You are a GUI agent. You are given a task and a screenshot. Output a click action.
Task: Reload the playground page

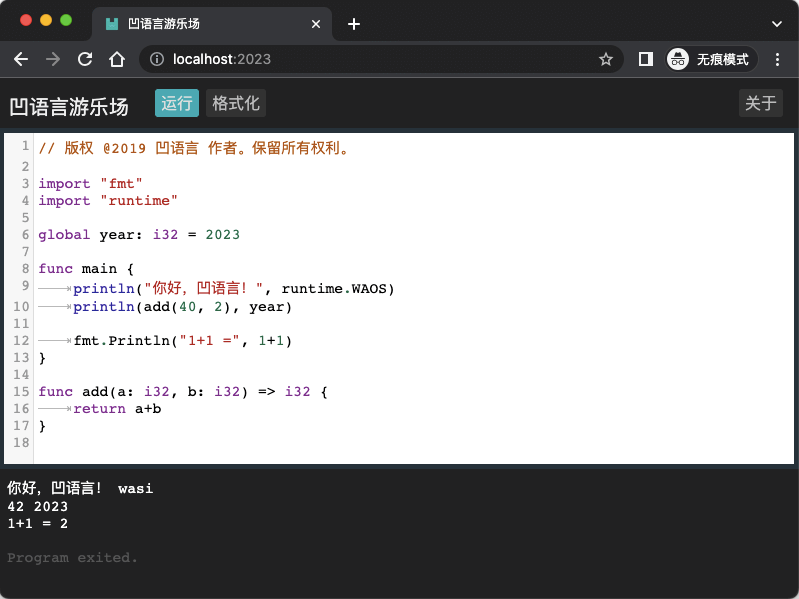click(x=85, y=59)
